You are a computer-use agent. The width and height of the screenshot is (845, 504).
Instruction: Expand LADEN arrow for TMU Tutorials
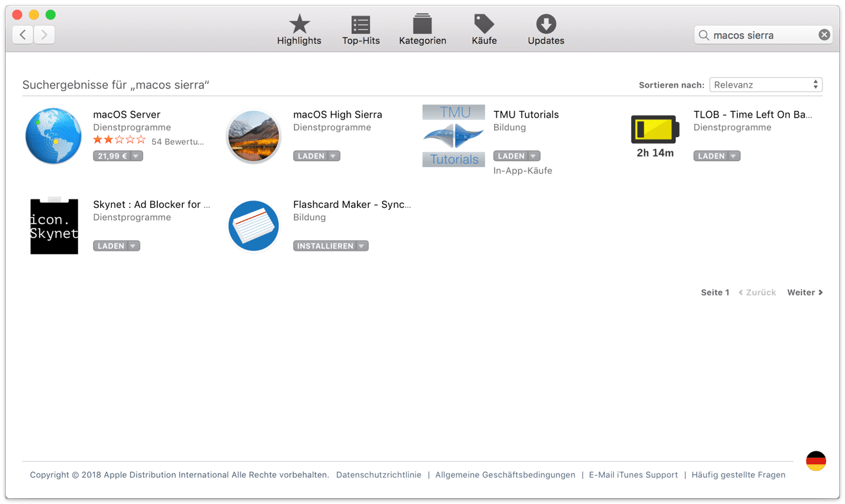click(534, 156)
